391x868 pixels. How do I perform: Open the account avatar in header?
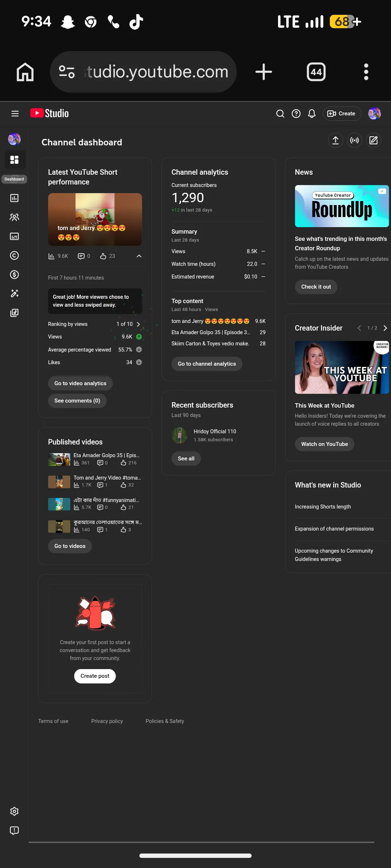click(x=374, y=114)
